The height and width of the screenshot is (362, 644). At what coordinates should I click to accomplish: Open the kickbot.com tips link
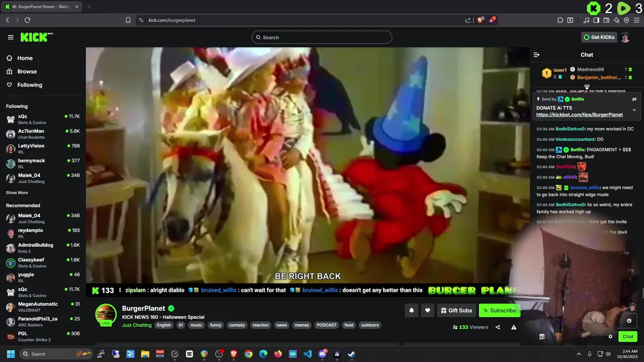[579, 115]
